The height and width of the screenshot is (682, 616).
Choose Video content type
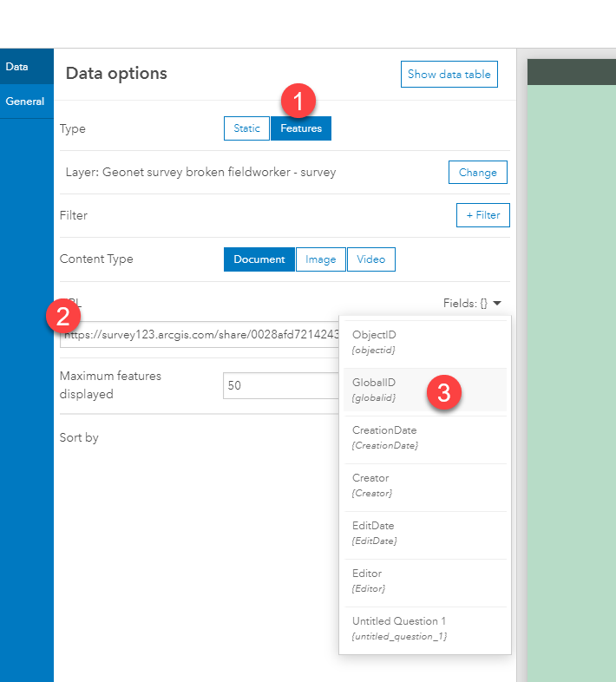coord(371,259)
